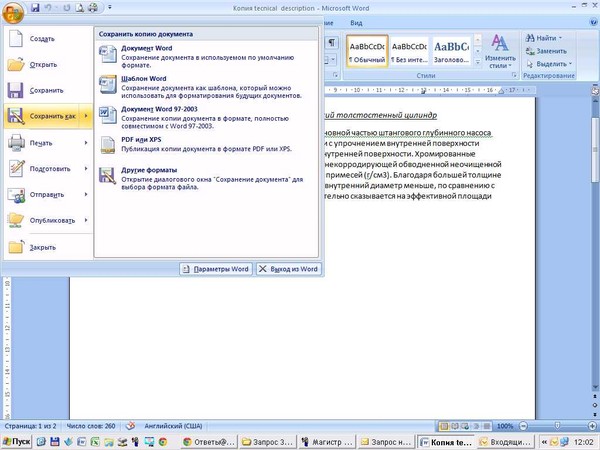Click the Сохранить disk icon in Quick Access
Image resolution: width=600 pixels, height=450 pixels.
pyautogui.click(x=34, y=7)
